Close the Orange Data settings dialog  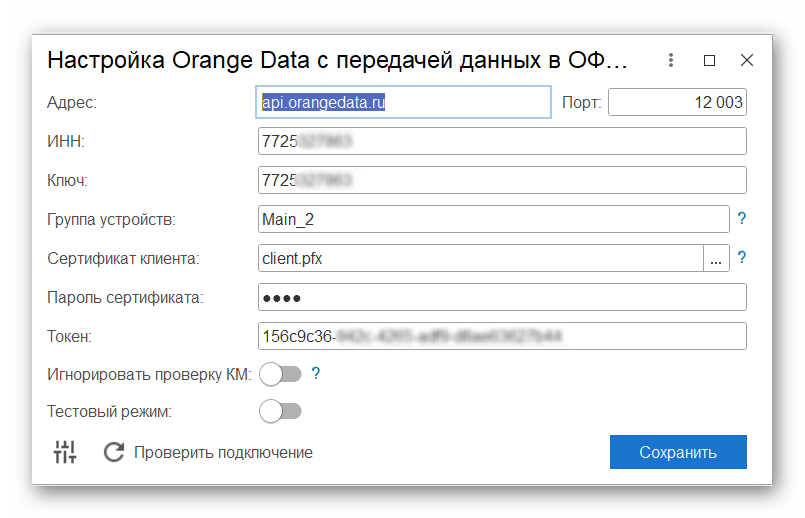click(746, 60)
